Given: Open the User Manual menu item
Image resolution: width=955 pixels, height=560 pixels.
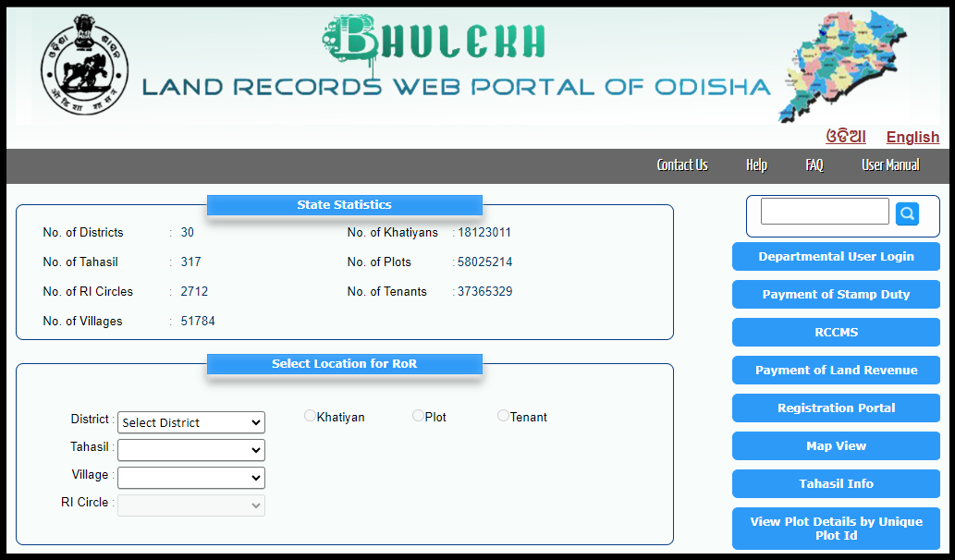Looking at the screenshot, I should click(x=890, y=165).
